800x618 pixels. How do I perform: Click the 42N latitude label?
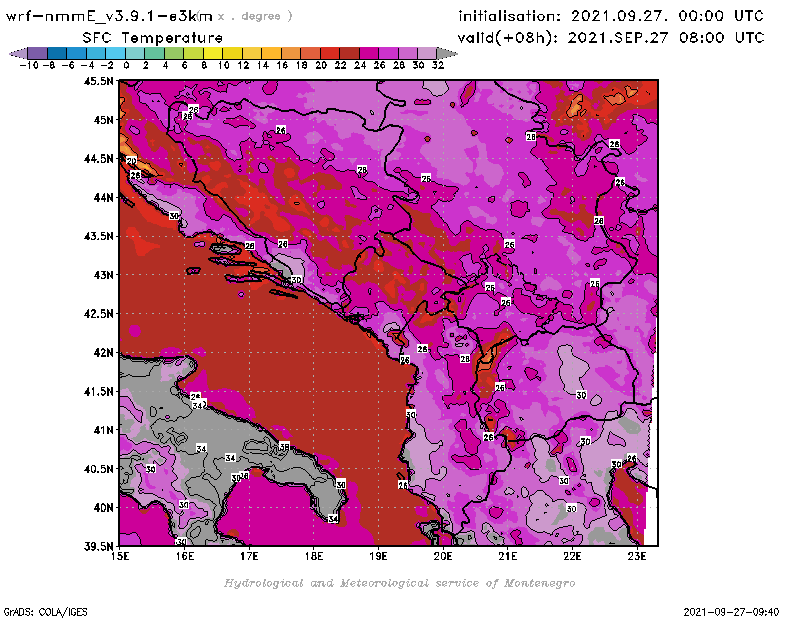pyautogui.click(x=104, y=353)
